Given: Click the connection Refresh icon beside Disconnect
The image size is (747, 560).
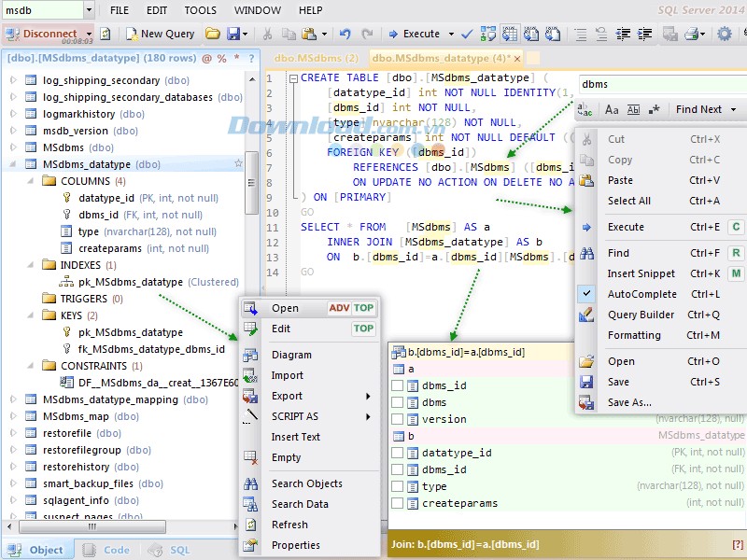Looking at the screenshot, I should [x=106, y=35].
